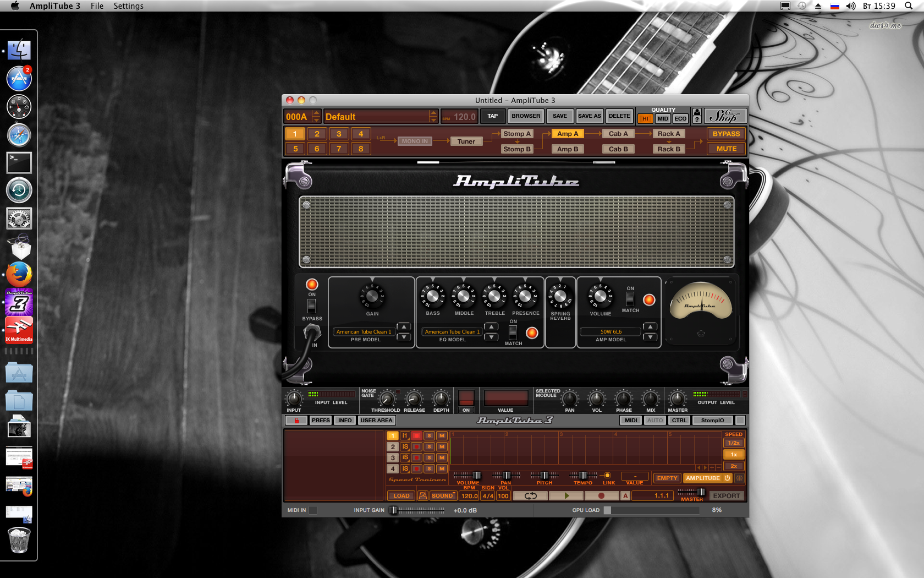Click the iS input icon on track 2
Screen dimensions: 924x578
(x=405, y=446)
